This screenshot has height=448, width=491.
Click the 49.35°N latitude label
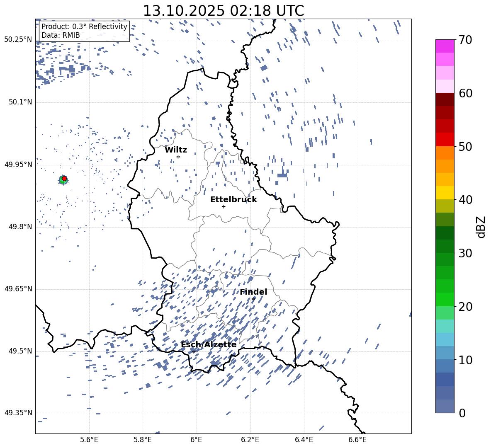[x=18, y=413]
